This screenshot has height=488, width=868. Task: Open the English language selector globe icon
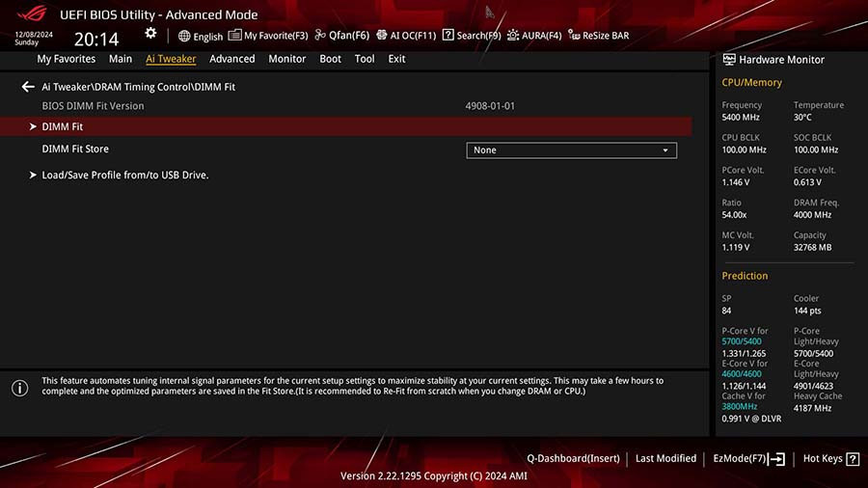(184, 36)
